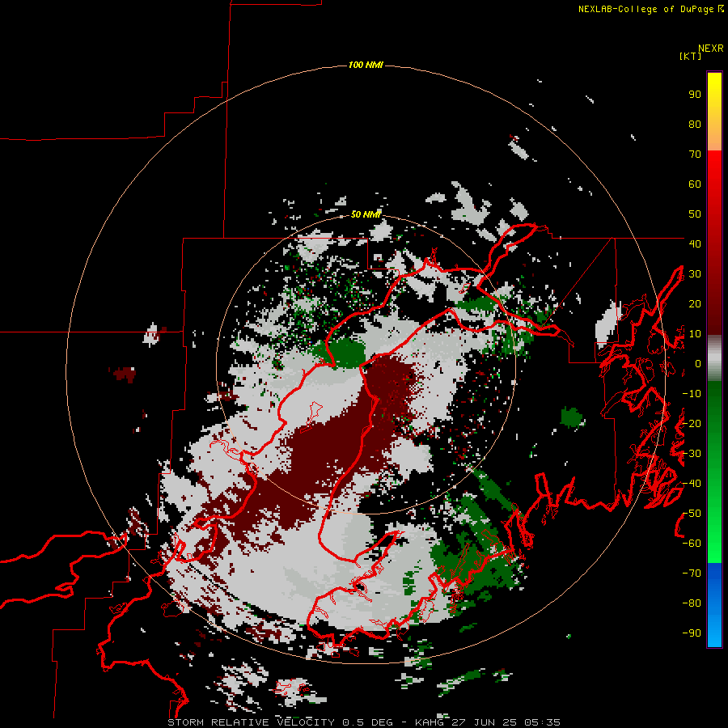The image size is (728, 728).
Task: Click the NEXR label above the color scale
Action: [x=710, y=49]
